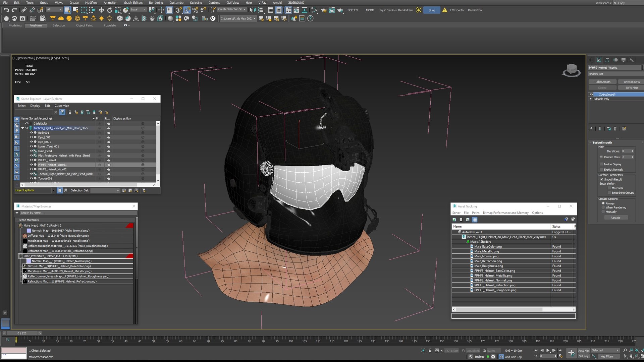The height and width of the screenshot is (362, 644).
Task: Expand the Editable Poly stack entry
Action: click(x=591, y=99)
